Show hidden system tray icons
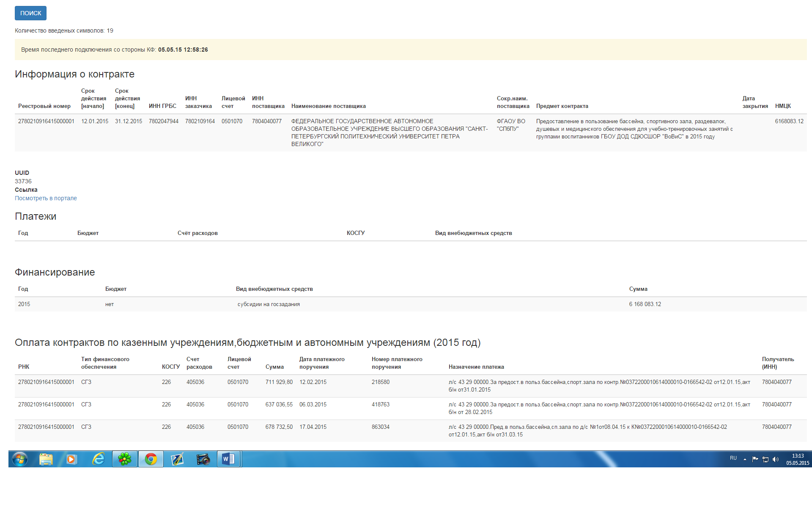 [x=745, y=459]
